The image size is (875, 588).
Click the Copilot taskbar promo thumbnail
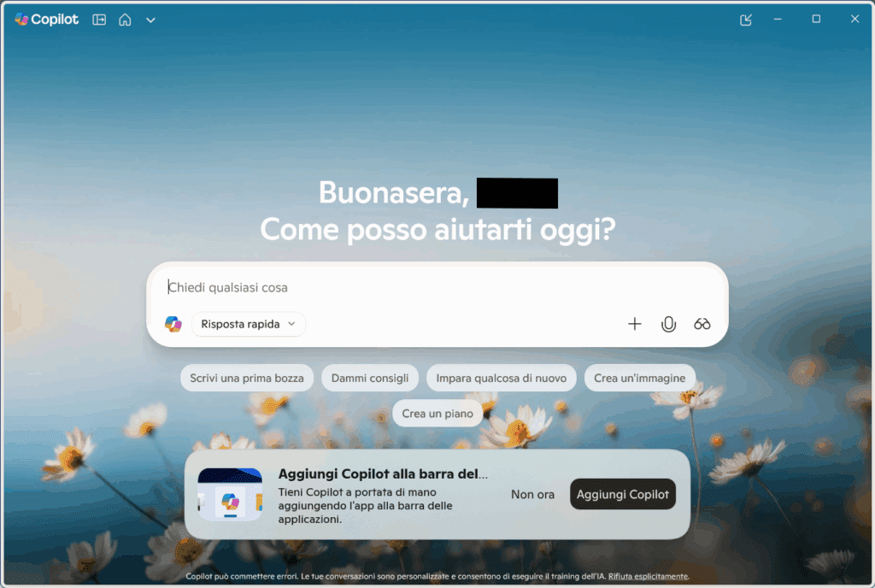[230, 494]
